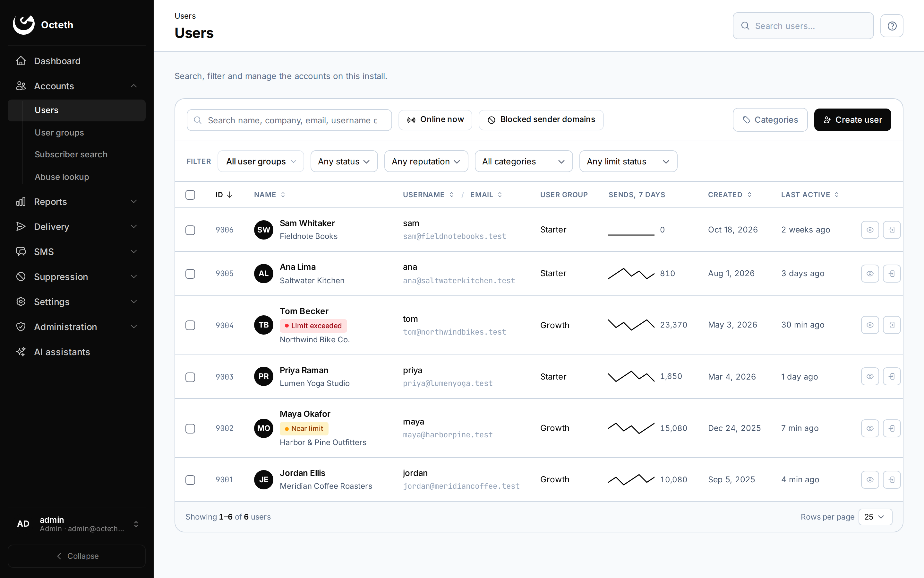The width and height of the screenshot is (924, 578).
Task: Expand Administration in the sidebar
Action: point(76,327)
